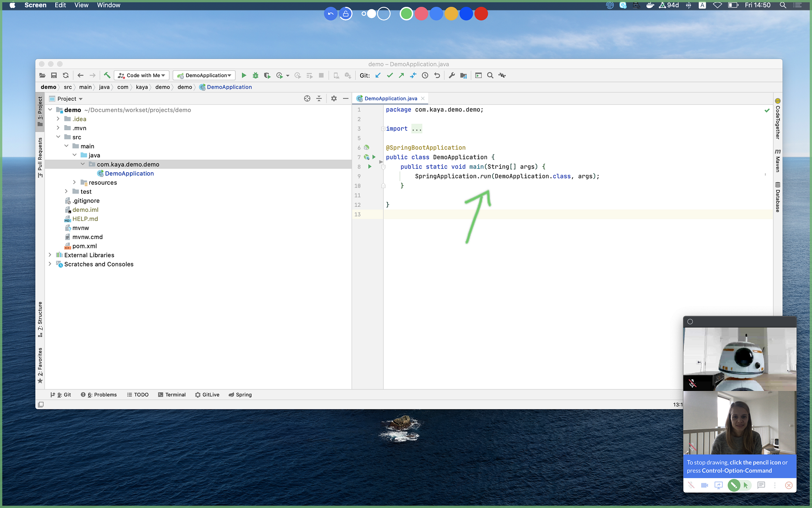The image size is (812, 508).
Task: Collapse the src folder
Action: pyautogui.click(x=58, y=137)
